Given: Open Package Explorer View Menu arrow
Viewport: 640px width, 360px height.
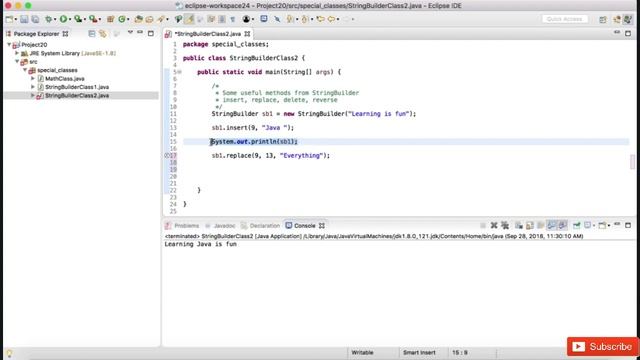Looking at the screenshot, I should pyautogui.click(x=130, y=32).
